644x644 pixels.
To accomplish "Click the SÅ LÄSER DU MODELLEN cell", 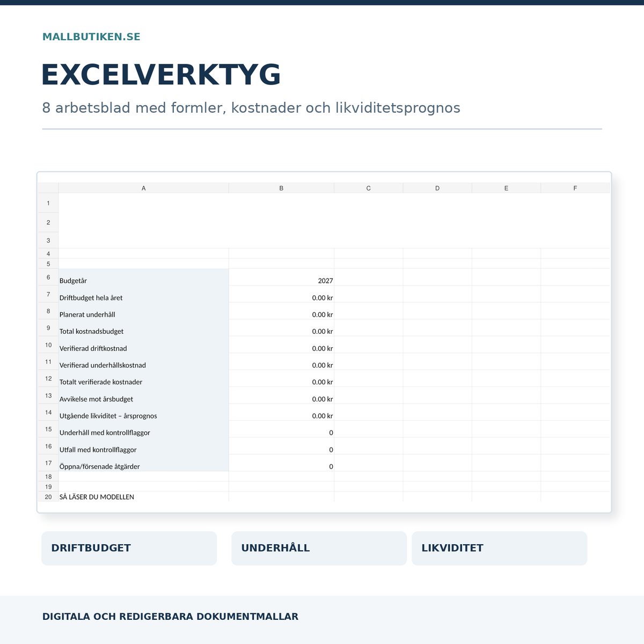I will tap(143, 497).
